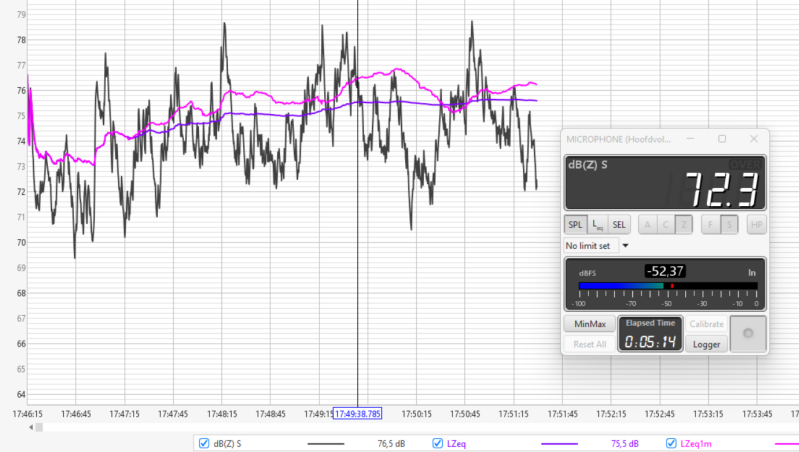Click the -52,37 dBFS value readout

pos(665,272)
